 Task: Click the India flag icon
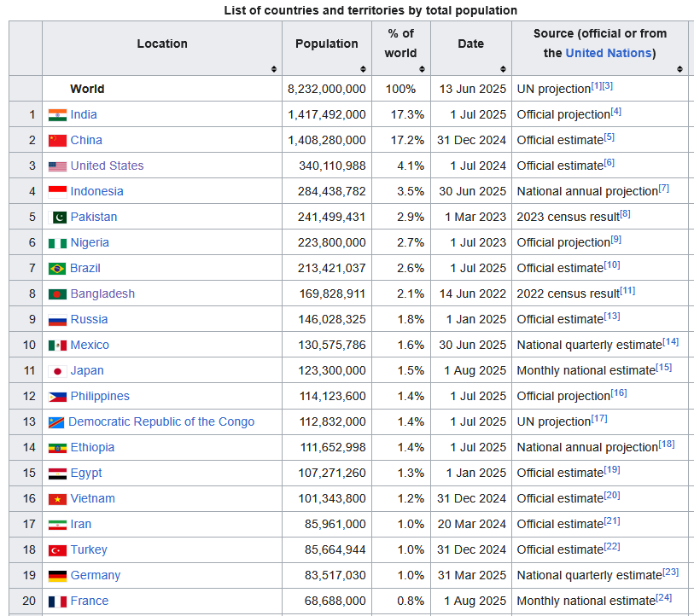[x=57, y=115]
